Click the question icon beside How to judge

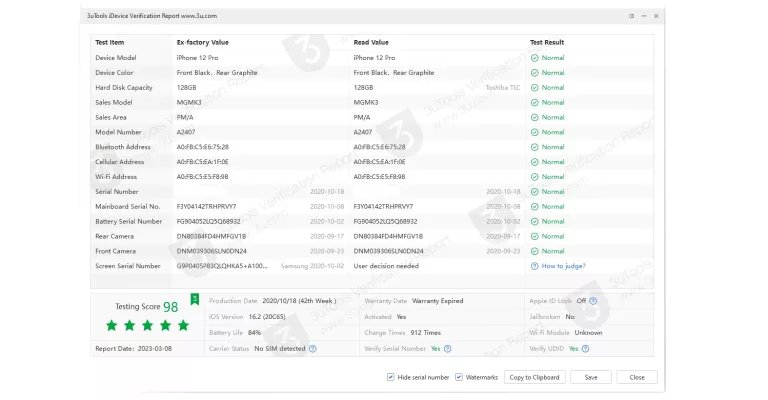pyautogui.click(x=534, y=266)
